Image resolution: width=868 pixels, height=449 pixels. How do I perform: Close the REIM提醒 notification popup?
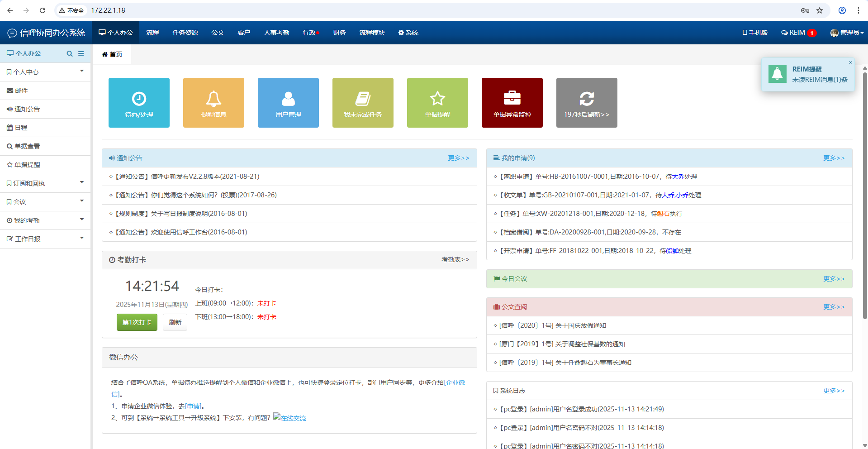coord(850,62)
